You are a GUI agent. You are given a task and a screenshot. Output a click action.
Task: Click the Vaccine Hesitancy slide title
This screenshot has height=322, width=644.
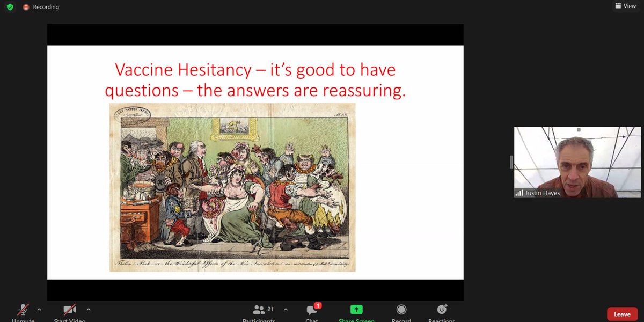tap(255, 80)
